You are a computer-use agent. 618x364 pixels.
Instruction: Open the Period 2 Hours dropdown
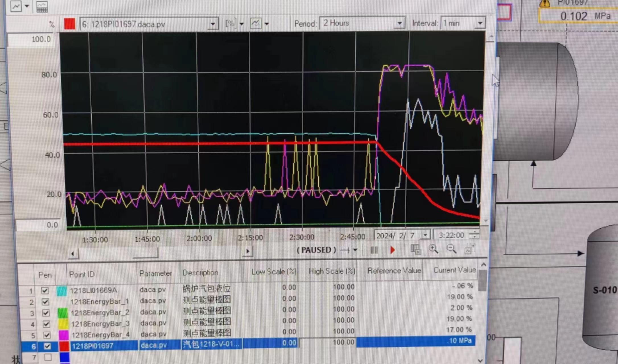pos(399,23)
